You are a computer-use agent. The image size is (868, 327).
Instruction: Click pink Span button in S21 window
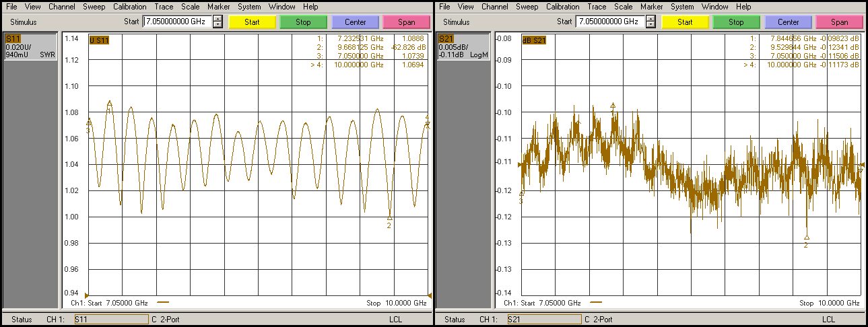pos(839,22)
